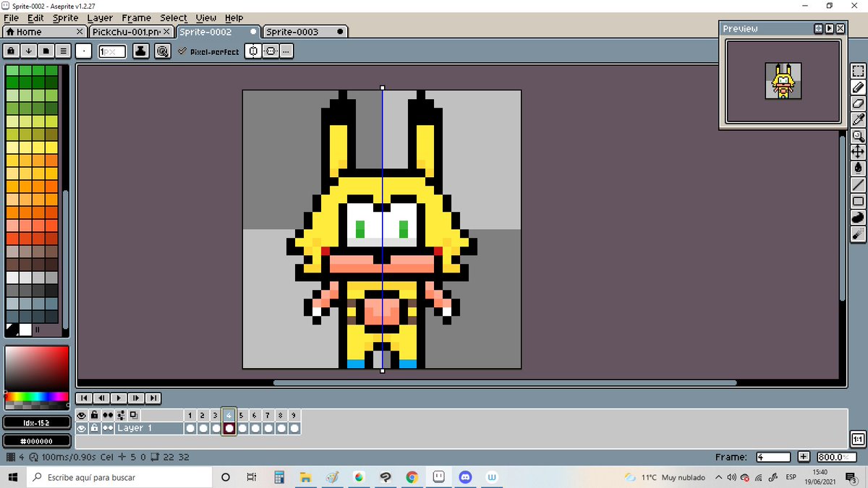The width and height of the screenshot is (868, 488).
Task: Play the animation
Action: (x=119, y=398)
